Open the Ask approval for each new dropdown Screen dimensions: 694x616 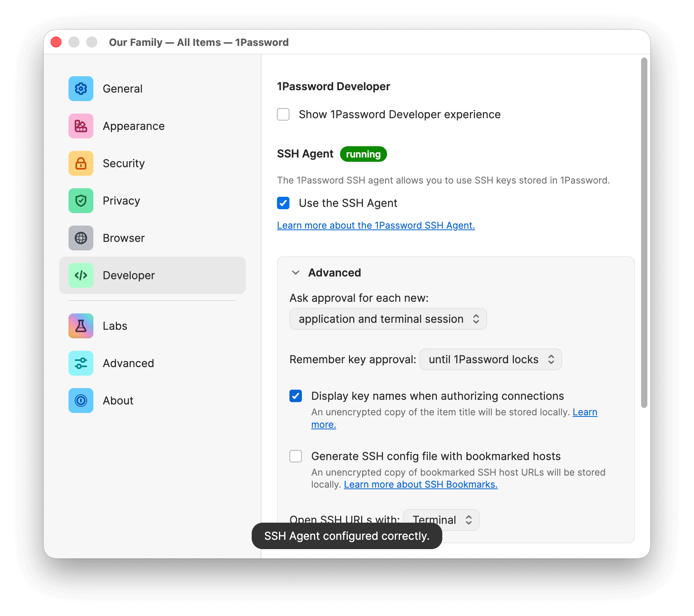[x=388, y=319]
